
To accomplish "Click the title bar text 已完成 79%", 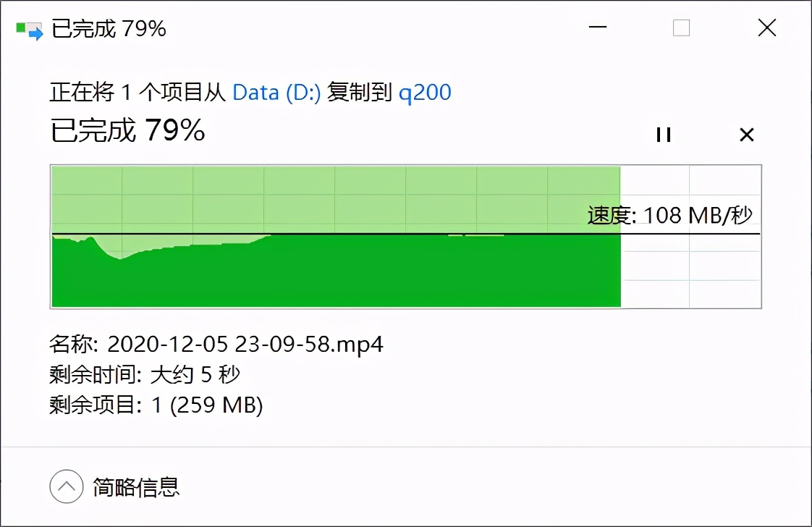I will pyautogui.click(x=109, y=28).
